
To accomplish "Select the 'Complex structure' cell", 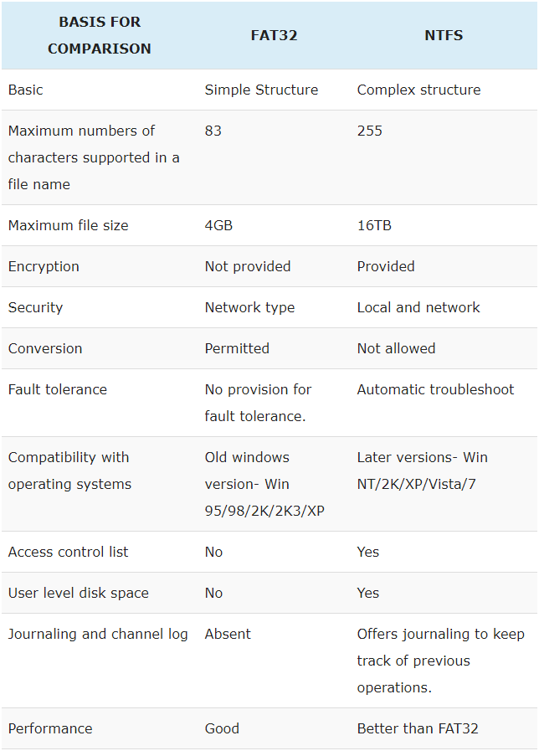I will pyautogui.click(x=418, y=90).
